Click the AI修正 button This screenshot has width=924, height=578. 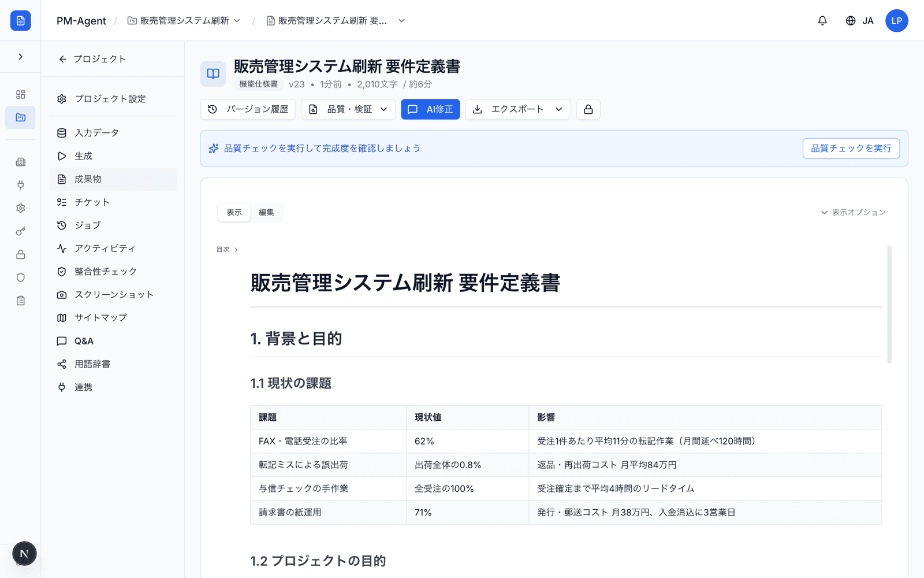430,109
